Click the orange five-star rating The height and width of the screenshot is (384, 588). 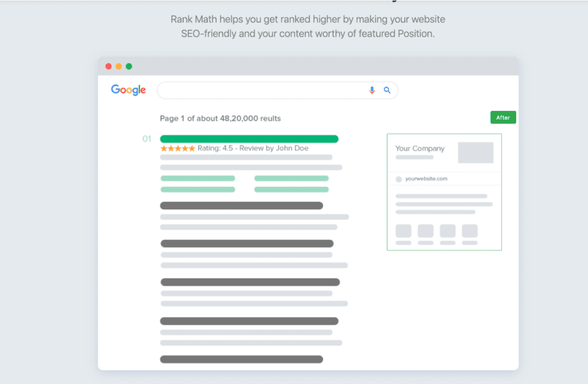[178, 148]
